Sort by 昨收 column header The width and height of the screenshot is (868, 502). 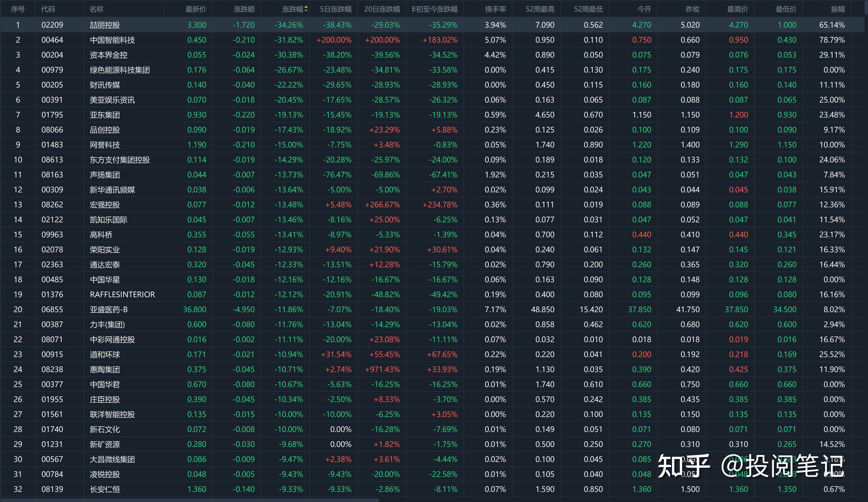tap(693, 9)
